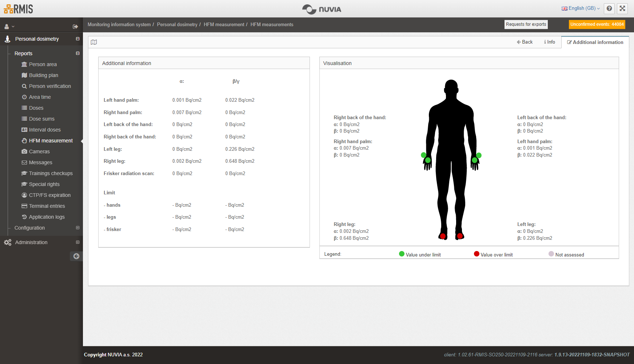Open Cameras report via camera icon
This screenshot has height=364, width=634.
click(x=24, y=151)
